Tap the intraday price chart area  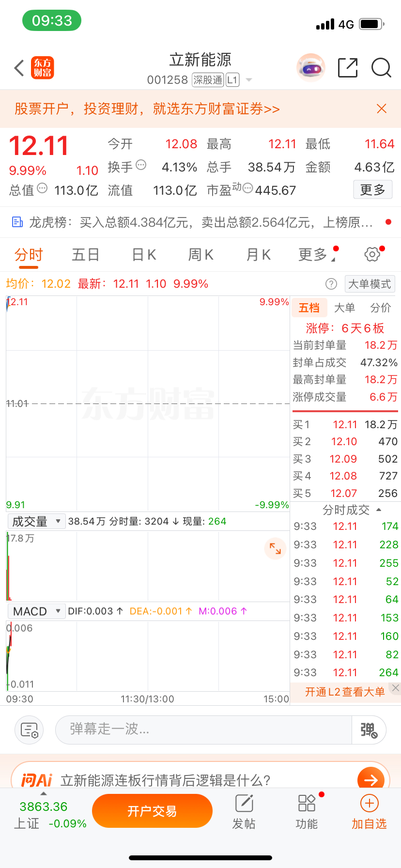point(148,403)
